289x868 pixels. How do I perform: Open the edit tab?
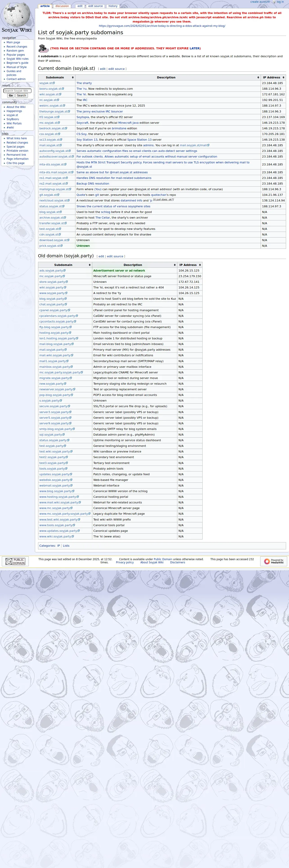point(80,6)
